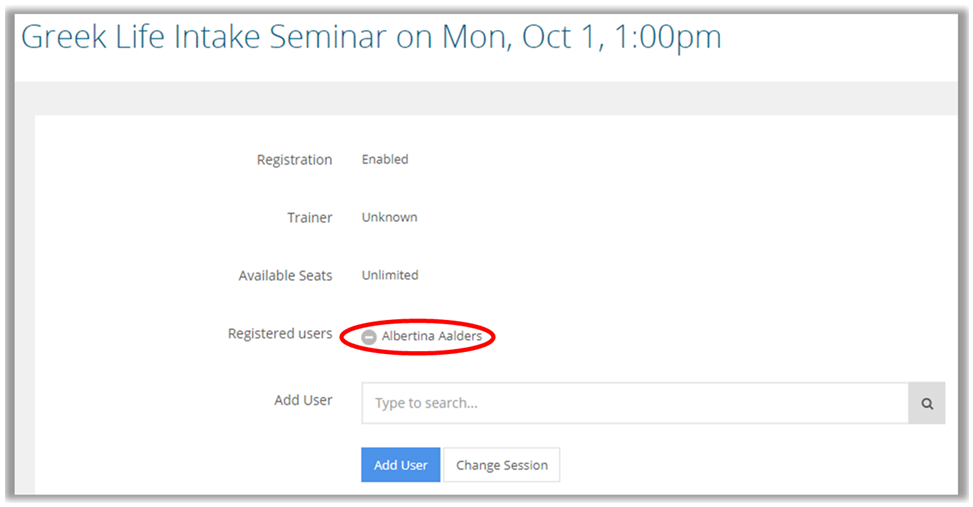Select the 'Unknown' trainer value
The image size is (973, 507).
coord(389,217)
